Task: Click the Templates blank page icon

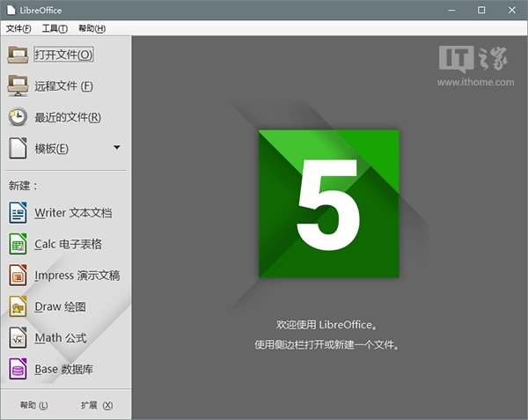Action: click(18, 148)
